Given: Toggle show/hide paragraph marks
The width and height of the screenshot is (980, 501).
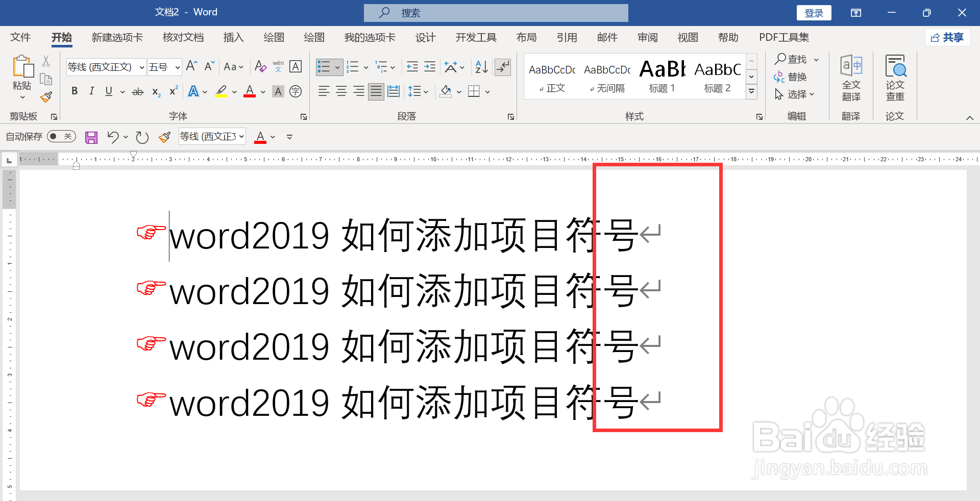Looking at the screenshot, I should pyautogui.click(x=503, y=67).
